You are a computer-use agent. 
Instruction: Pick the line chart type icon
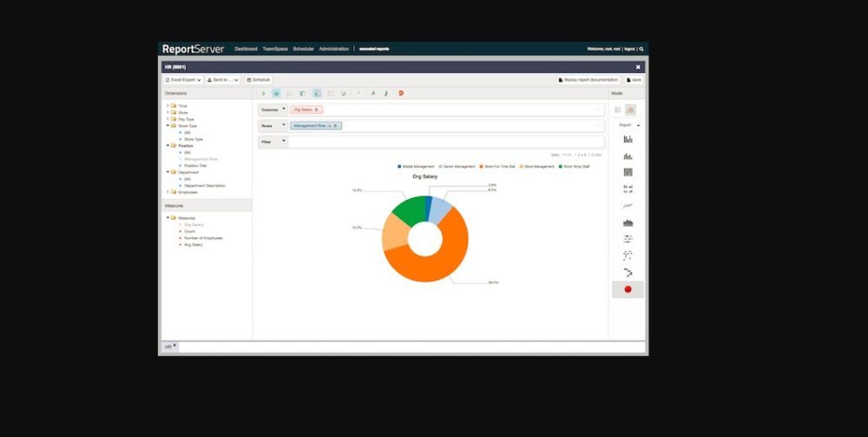coord(628,206)
